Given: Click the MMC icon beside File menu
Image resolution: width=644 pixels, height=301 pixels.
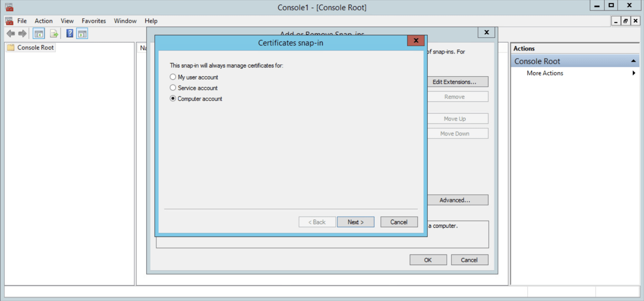Looking at the screenshot, I should click(9, 21).
